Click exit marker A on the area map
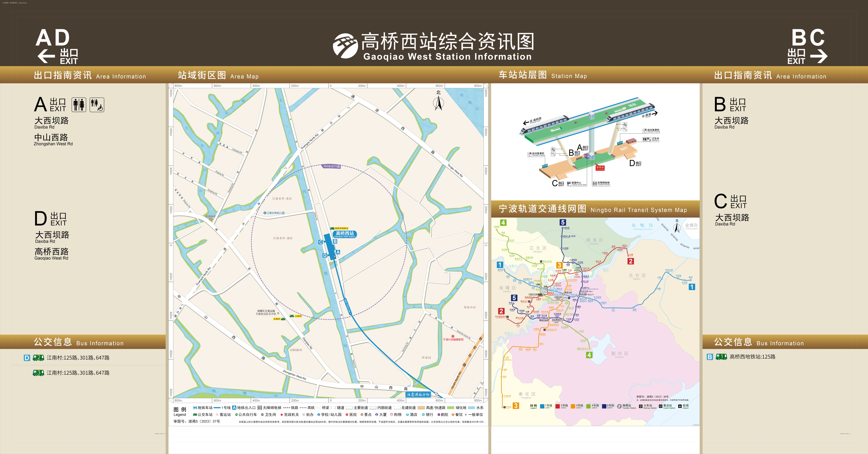This screenshot has width=868, height=454. pos(338,252)
